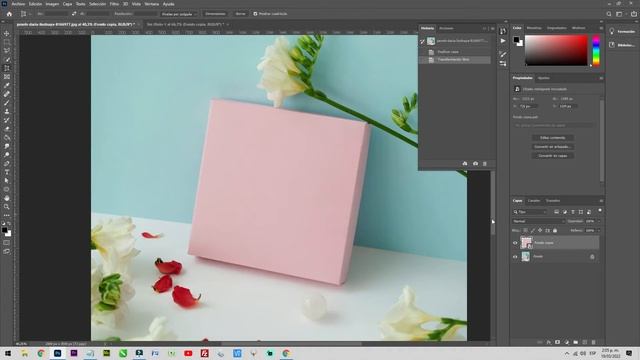The width and height of the screenshot is (640, 360).
Task: Select the Eyedropper tool
Action: 7,85
